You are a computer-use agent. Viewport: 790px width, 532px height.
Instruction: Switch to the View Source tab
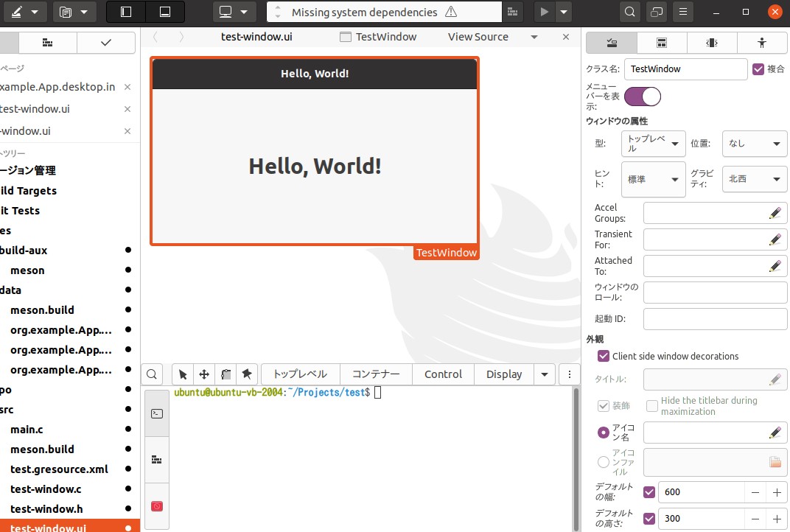(478, 36)
